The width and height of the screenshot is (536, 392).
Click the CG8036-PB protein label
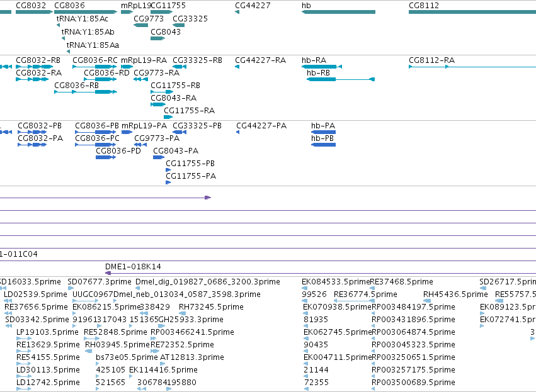click(x=97, y=126)
